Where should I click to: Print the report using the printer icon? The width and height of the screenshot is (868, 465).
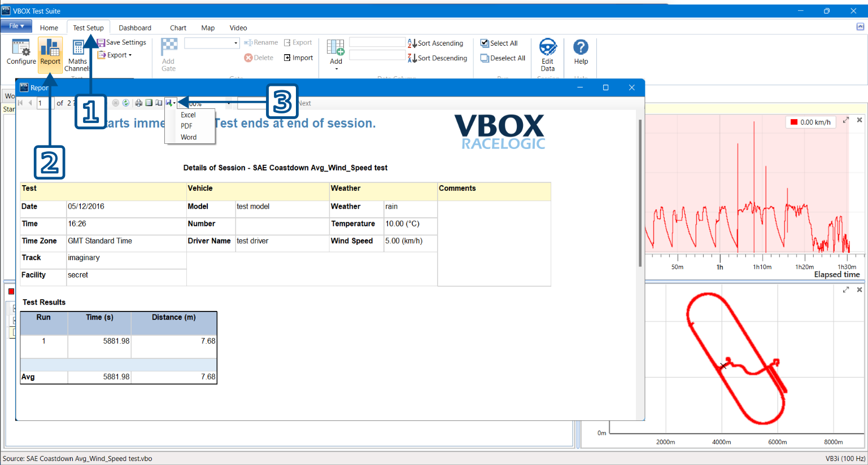138,103
